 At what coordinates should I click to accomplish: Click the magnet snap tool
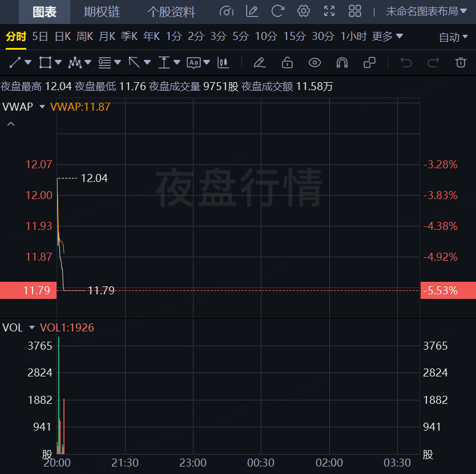[342, 62]
